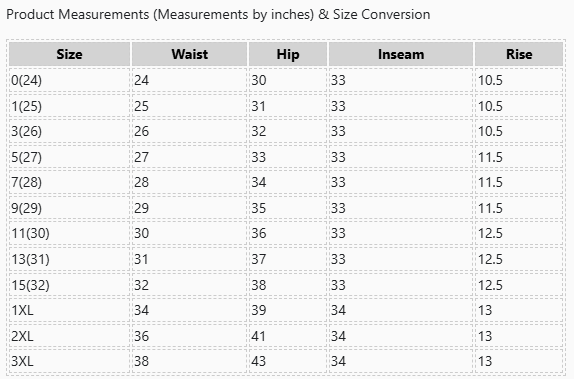Viewport: 574px width, 379px height.
Task: Select the 11(30) size cell
Action: [x=70, y=233]
